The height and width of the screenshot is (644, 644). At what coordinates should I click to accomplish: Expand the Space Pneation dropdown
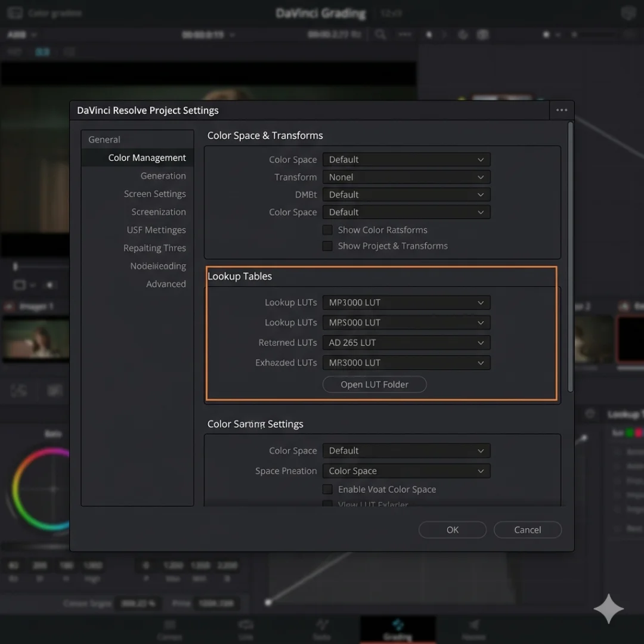coord(406,470)
